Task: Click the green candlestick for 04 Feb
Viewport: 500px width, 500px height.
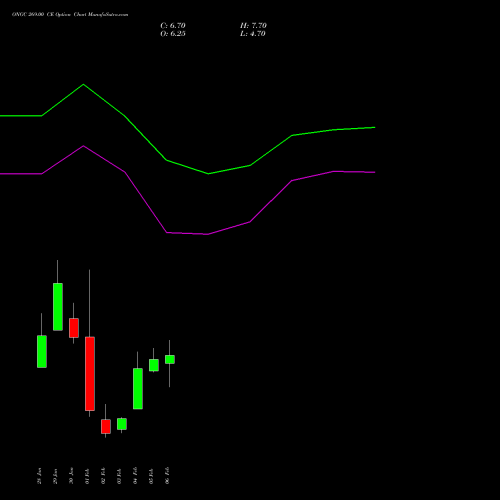Action: (138, 389)
